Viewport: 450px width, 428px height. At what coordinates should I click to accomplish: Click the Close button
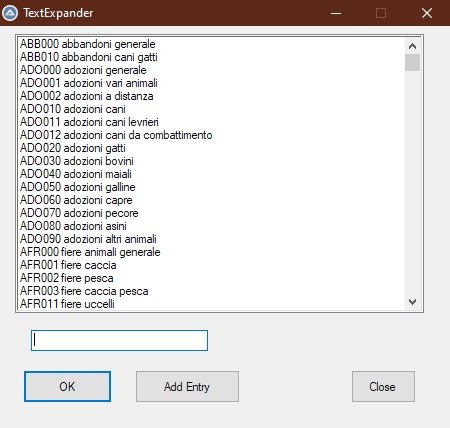click(x=383, y=387)
